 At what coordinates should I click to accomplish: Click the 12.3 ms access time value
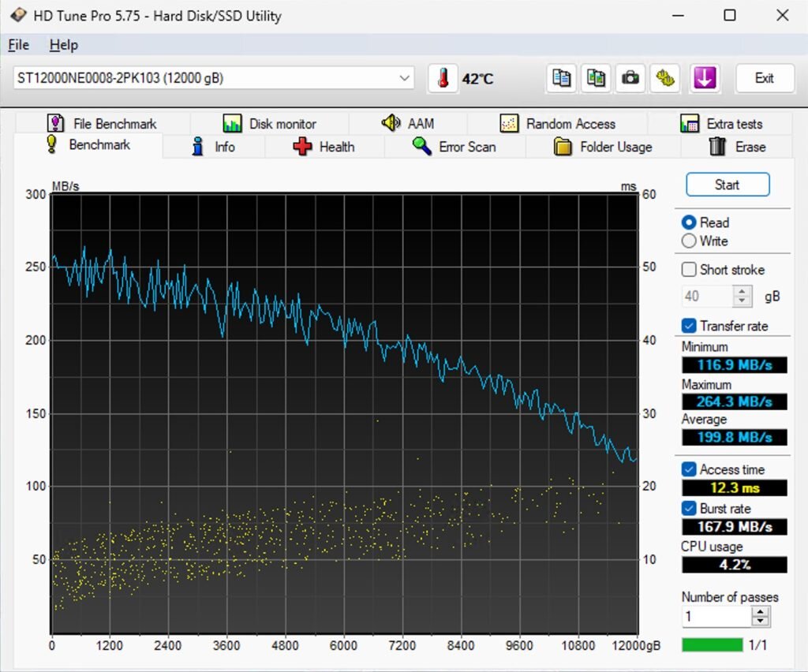click(735, 487)
